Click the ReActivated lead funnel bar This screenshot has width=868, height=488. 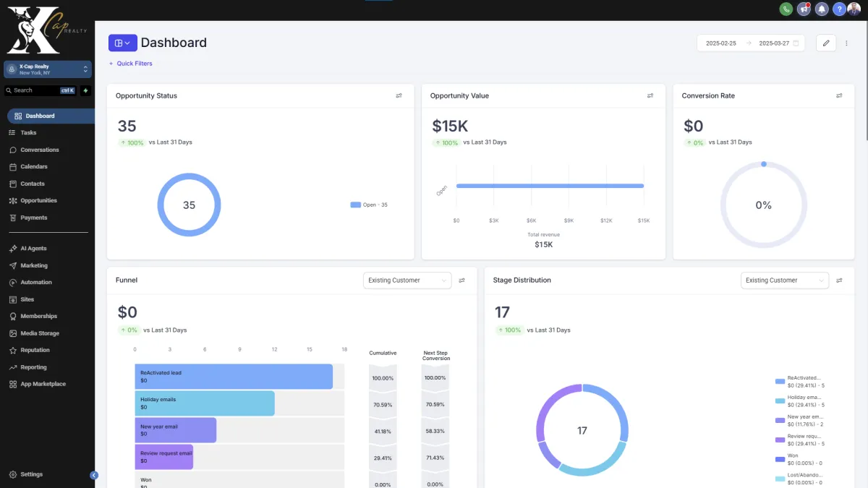coord(234,377)
